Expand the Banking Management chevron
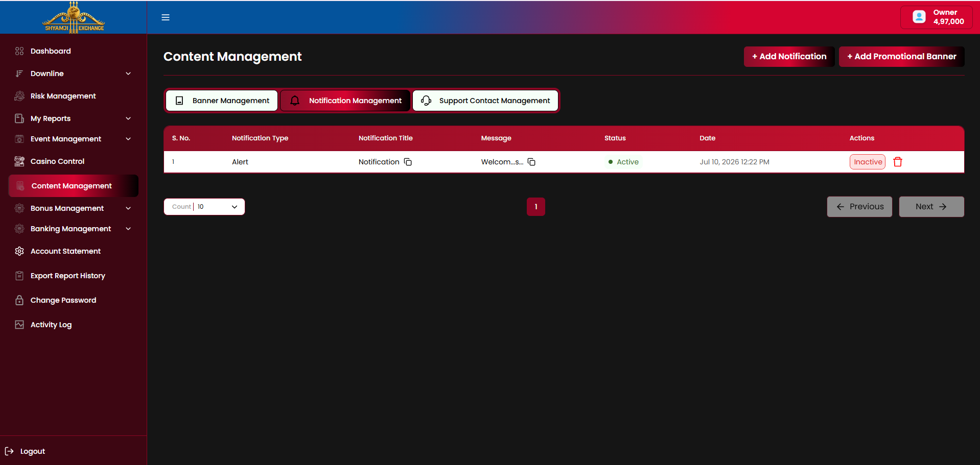Image resolution: width=980 pixels, height=465 pixels. (x=128, y=229)
